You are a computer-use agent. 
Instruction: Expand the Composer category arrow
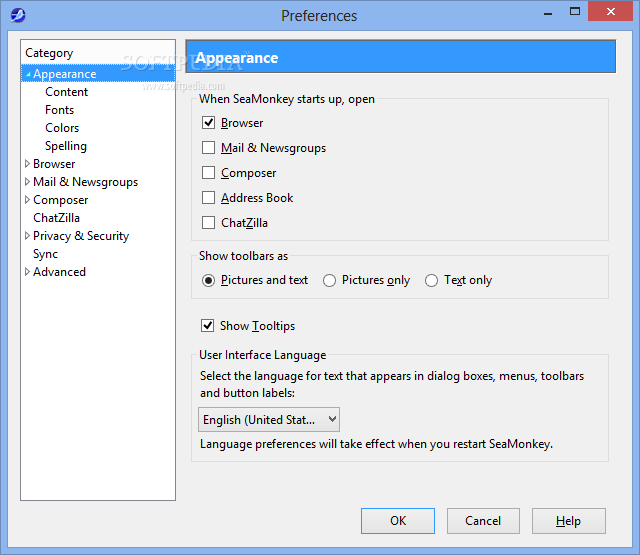pyautogui.click(x=27, y=200)
